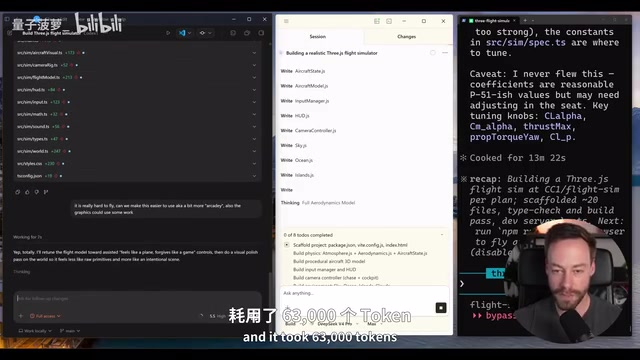Open the Write InputManager.js entry
The width and height of the screenshot is (640, 360).
(305, 101)
